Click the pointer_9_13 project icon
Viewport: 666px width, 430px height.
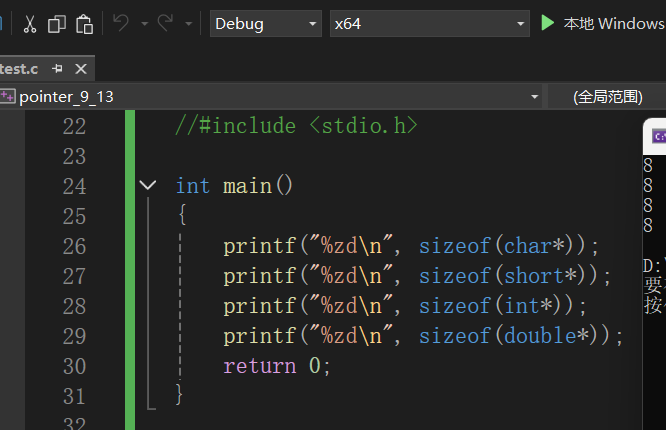(8, 96)
